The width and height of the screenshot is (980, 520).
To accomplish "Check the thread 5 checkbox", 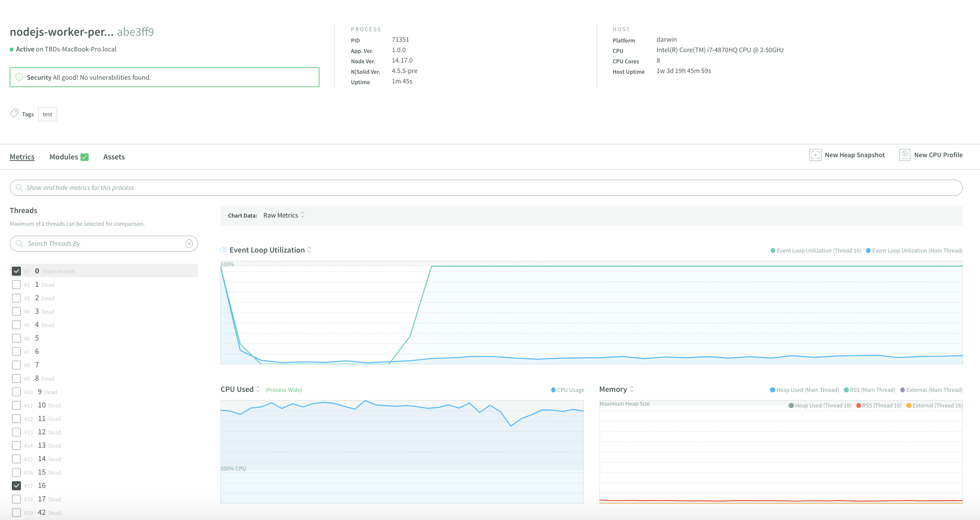I will click(16, 338).
